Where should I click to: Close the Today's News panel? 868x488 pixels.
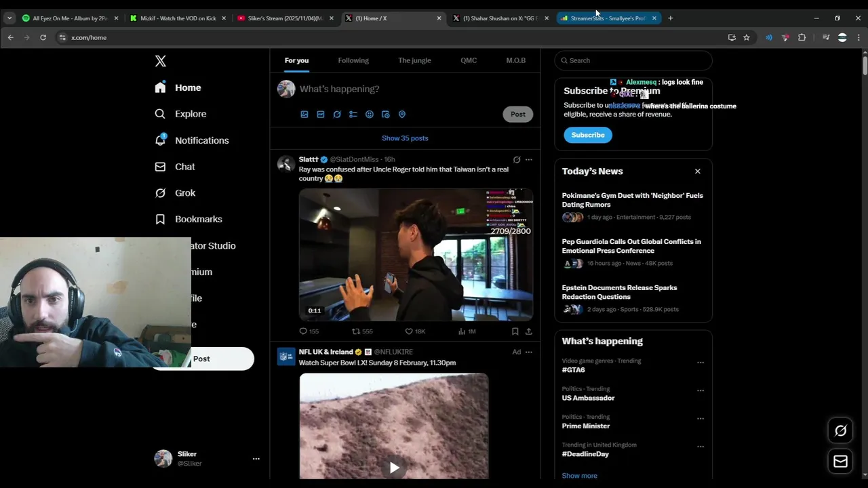[x=697, y=171]
